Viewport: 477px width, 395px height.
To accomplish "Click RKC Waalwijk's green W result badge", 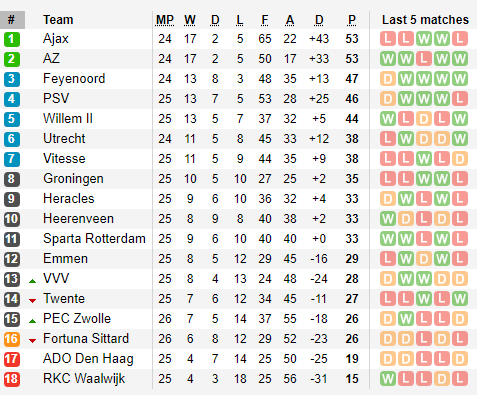I will tap(388, 379).
